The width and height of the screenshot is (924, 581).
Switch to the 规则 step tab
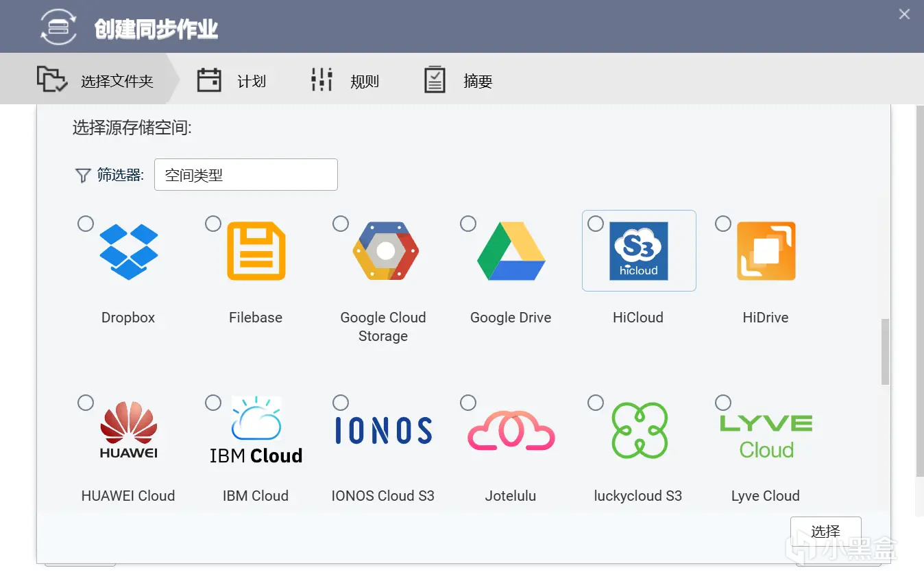click(x=345, y=81)
